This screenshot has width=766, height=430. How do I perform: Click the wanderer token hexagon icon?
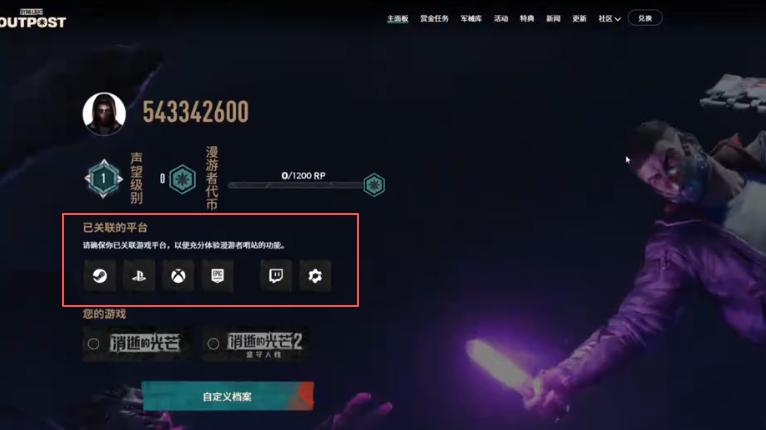coord(182,179)
